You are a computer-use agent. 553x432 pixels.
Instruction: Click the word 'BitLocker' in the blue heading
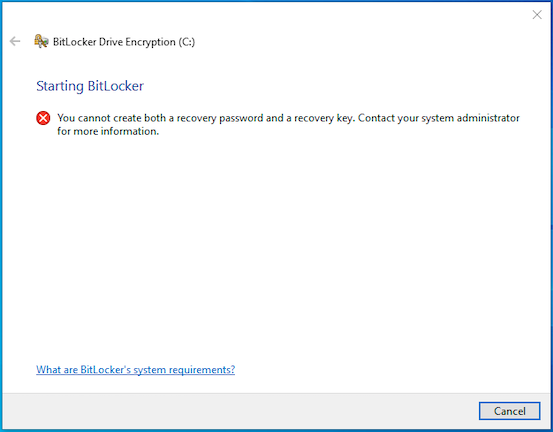[x=115, y=86]
